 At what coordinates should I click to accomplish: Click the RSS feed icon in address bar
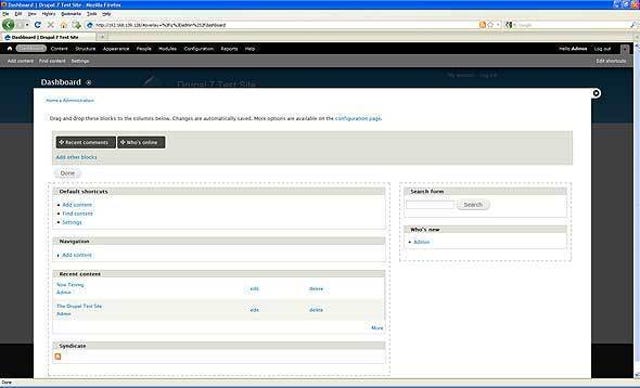[x=482, y=25]
